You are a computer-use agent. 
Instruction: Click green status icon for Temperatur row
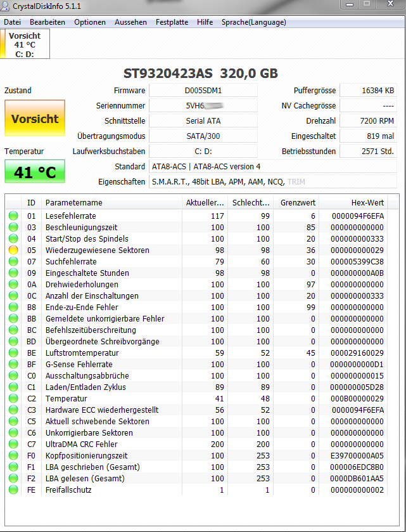pos(13,399)
